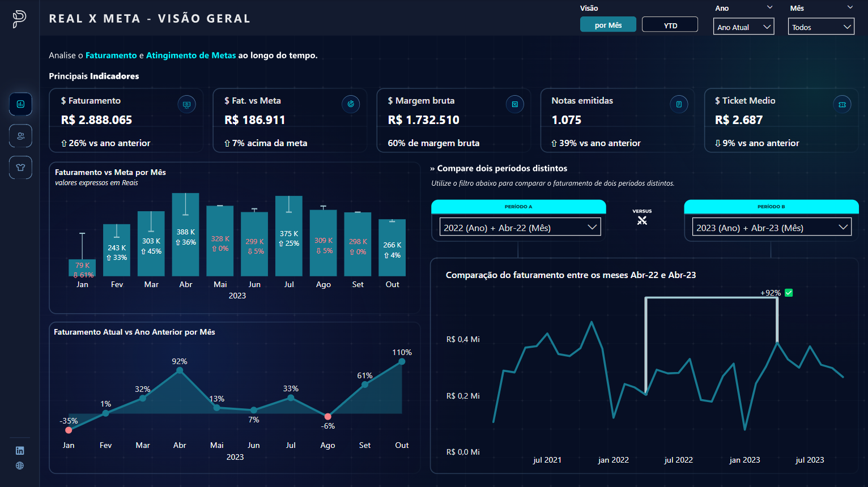This screenshot has width=868, height=487.
Task: Click the money icon on Faturamento card
Action: coord(186,104)
